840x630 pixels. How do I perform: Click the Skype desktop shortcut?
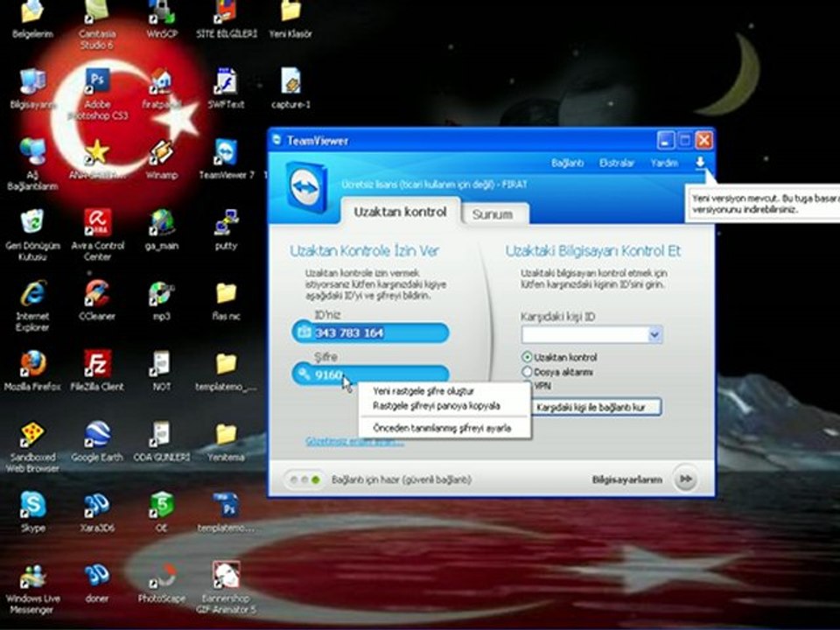(32, 506)
